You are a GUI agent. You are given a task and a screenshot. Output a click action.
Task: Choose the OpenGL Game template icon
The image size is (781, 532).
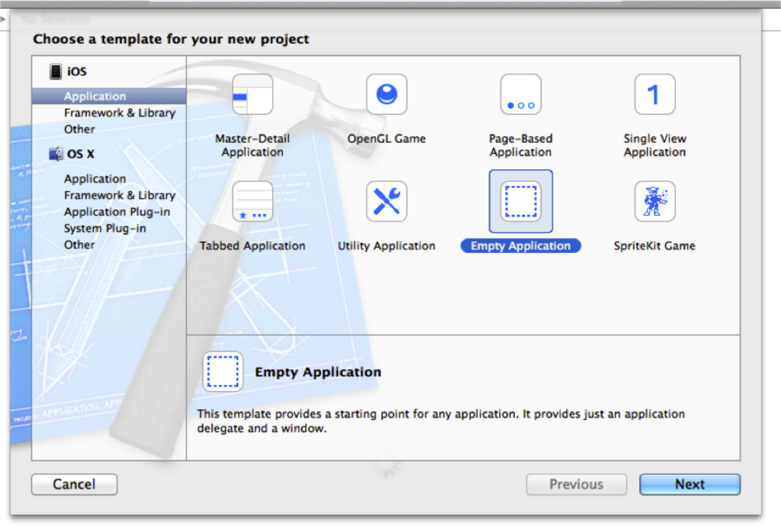click(386, 94)
